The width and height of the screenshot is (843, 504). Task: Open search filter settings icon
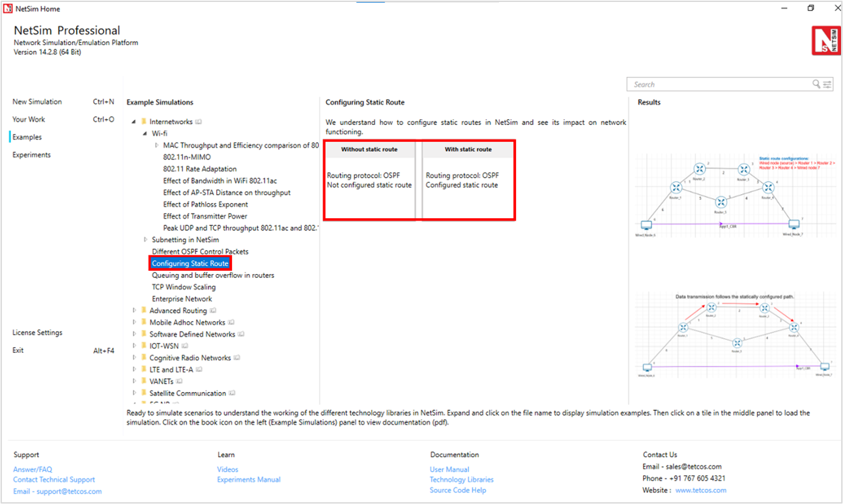point(827,84)
